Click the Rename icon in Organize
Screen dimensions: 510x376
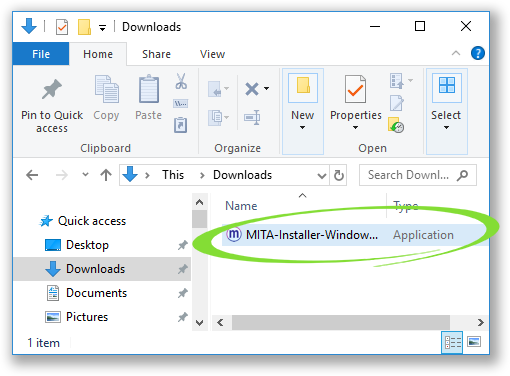pyautogui.click(x=252, y=117)
